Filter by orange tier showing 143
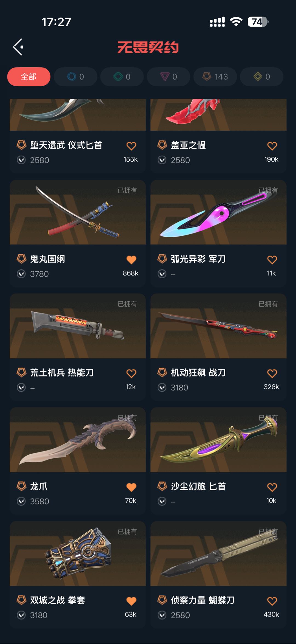 [215, 77]
